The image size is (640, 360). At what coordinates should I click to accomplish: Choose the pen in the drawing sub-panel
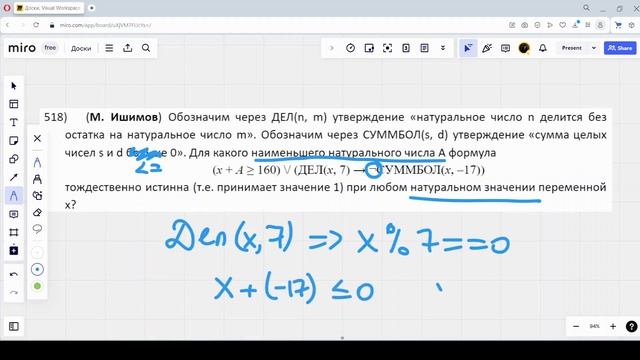37,162
